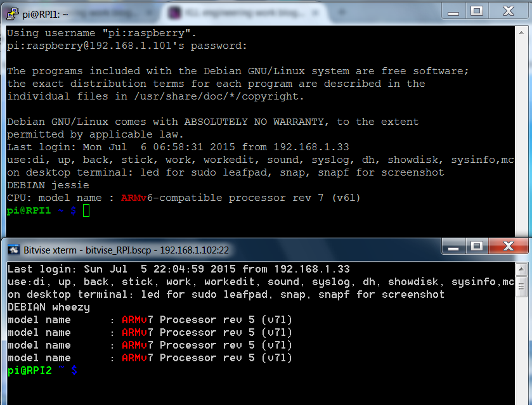Minimize the Bitvise xterm window
Screen dimensions: 532x405
coord(455,249)
